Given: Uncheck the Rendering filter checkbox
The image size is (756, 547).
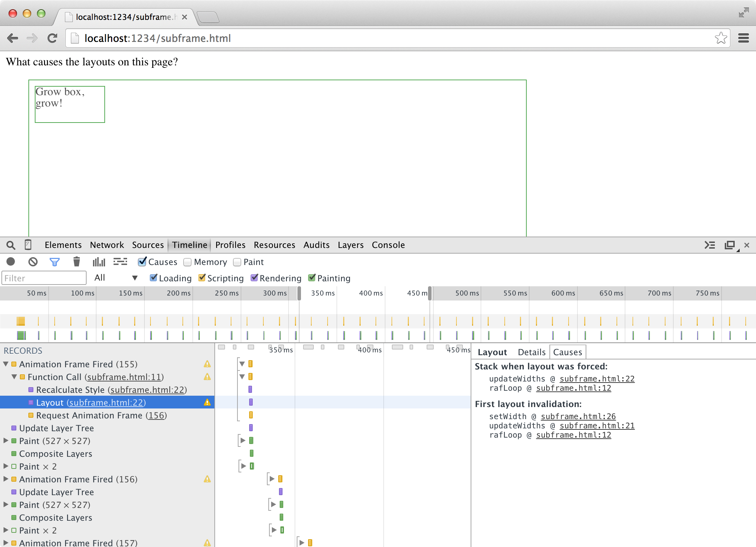Looking at the screenshot, I should click(254, 278).
